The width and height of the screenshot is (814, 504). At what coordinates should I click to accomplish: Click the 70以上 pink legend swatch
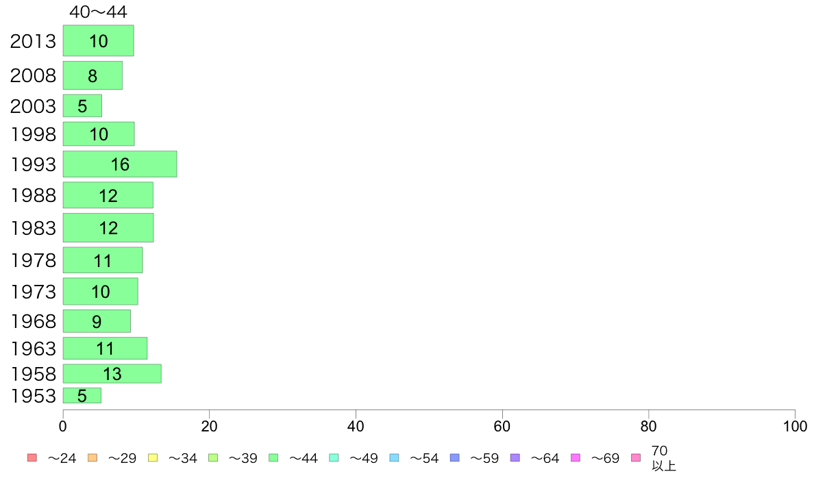coord(635,458)
